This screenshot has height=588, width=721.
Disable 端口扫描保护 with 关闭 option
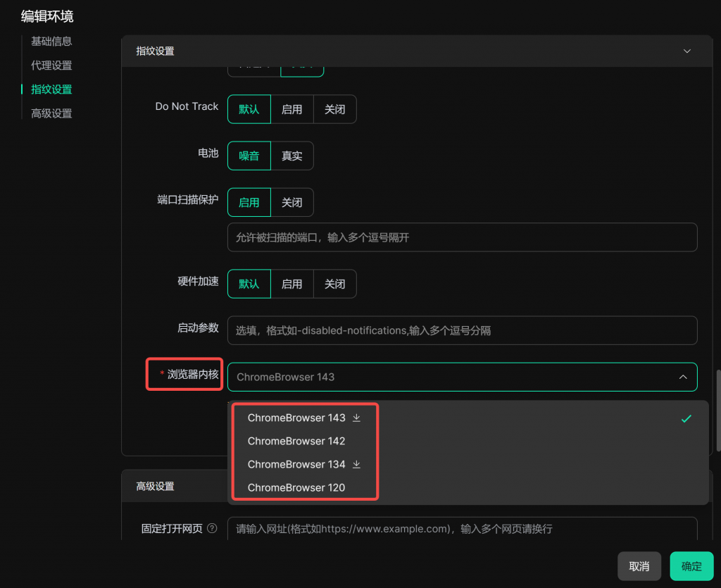point(291,202)
